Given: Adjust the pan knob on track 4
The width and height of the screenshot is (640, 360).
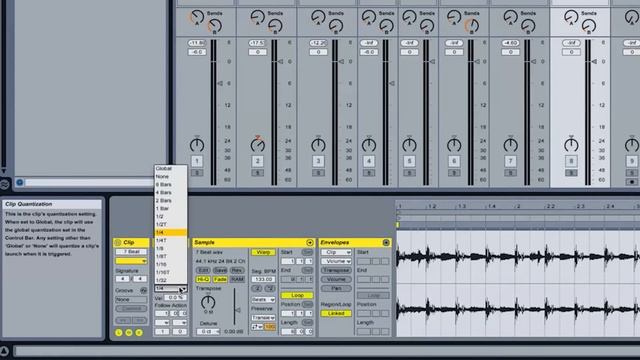Looking at the screenshot, I should [369, 145].
